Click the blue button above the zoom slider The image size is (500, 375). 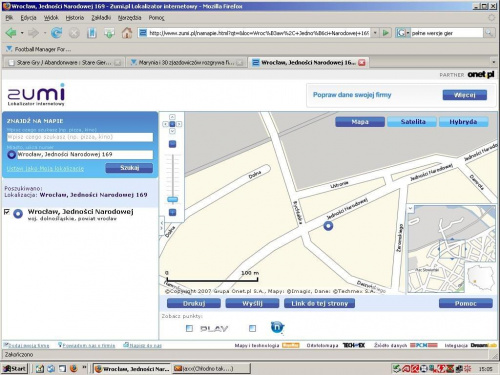tap(172, 144)
